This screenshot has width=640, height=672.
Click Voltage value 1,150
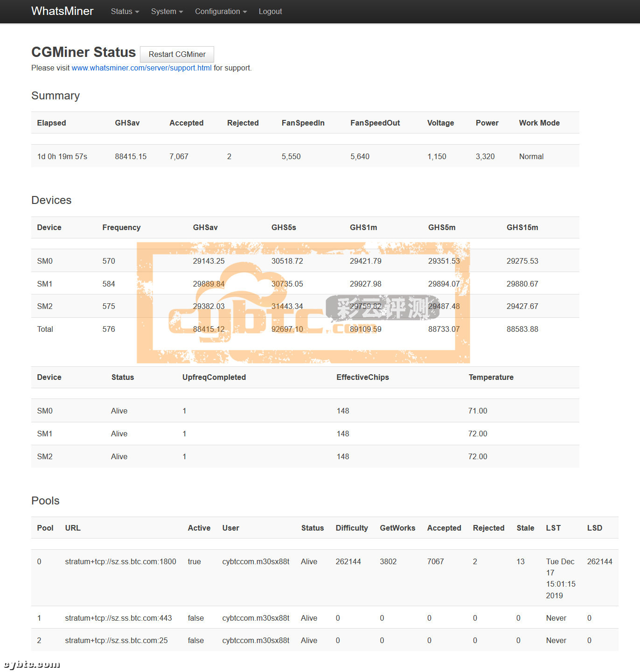(x=437, y=156)
